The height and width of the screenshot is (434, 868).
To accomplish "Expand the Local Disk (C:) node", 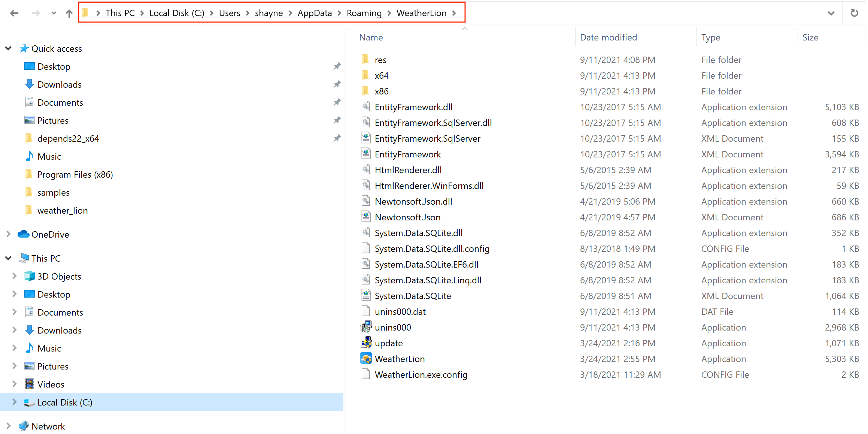I will (x=14, y=402).
